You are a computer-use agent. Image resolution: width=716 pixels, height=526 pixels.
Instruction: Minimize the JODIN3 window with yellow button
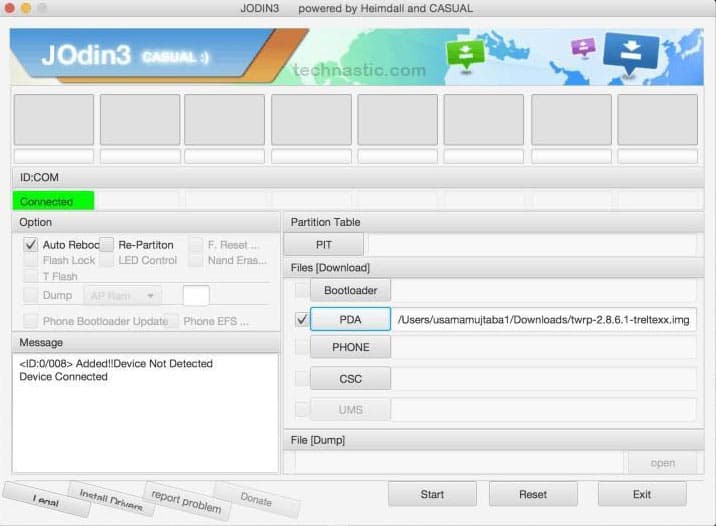[x=26, y=8]
